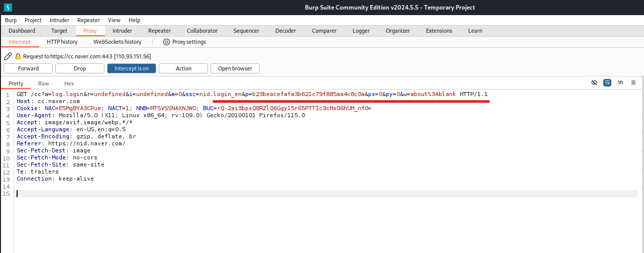Click the Host: cc.naver.com header line
Image resolution: width=644 pixels, height=253 pixels.
pos(48,101)
